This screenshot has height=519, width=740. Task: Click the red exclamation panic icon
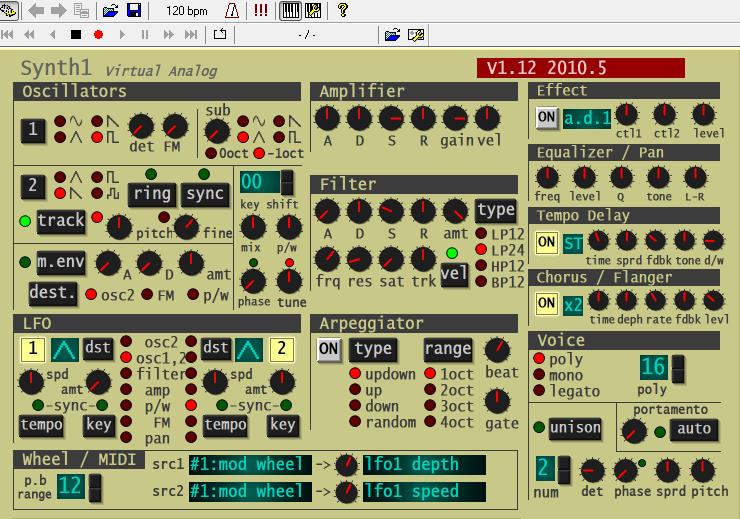click(x=261, y=10)
